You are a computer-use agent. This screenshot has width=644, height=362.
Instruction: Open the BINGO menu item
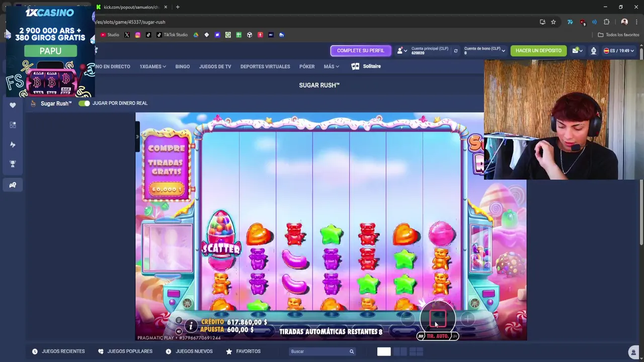tap(182, 66)
